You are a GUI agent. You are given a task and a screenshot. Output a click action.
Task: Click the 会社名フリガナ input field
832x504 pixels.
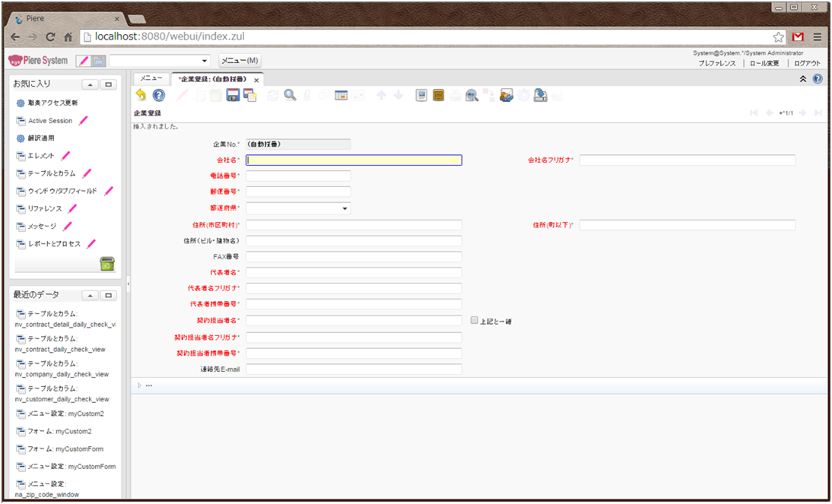pyautogui.click(x=688, y=160)
